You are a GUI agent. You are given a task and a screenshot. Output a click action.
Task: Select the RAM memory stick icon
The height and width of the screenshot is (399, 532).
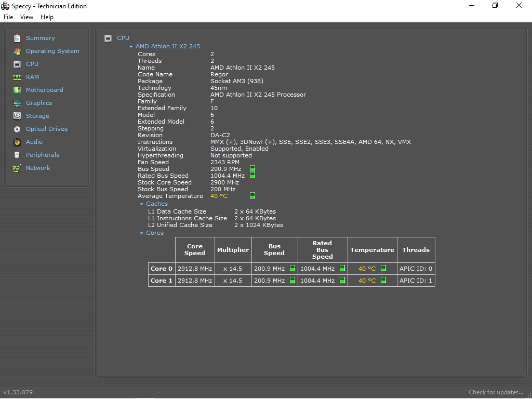click(x=17, y=77)
